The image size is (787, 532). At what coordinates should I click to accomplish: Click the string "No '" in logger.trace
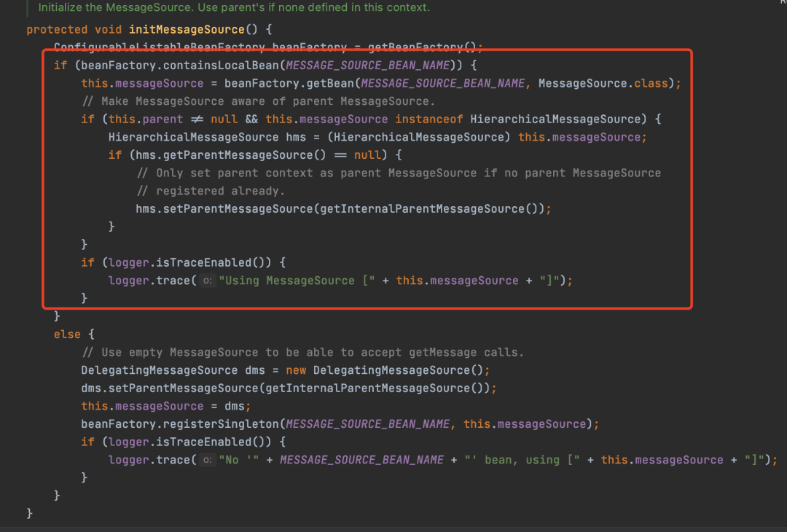pos(238,460)
